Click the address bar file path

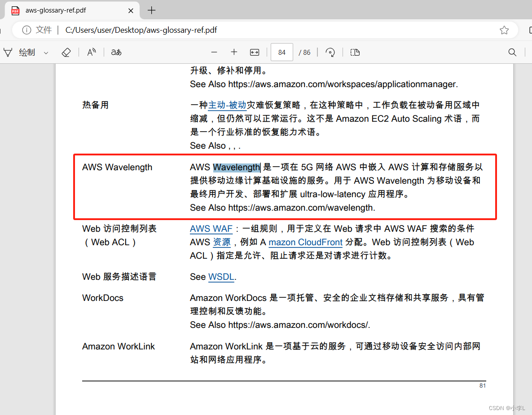point(141,30)
